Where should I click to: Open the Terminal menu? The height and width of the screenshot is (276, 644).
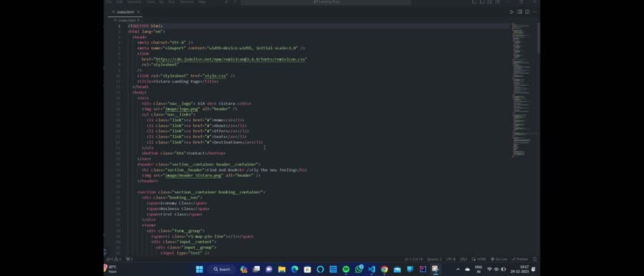pyautogui.click(x=186, y=2)
